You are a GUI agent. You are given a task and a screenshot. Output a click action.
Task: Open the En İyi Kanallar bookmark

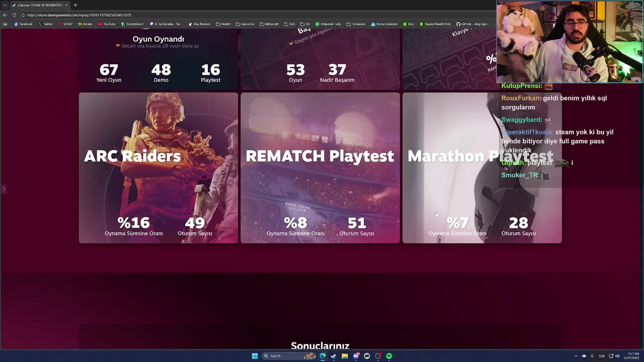[x=166, y=24]
